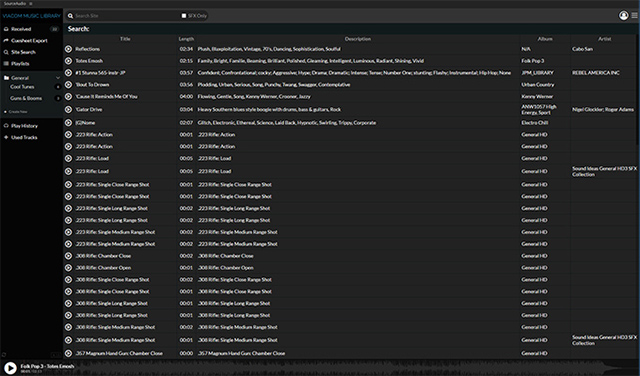Open the user account profile icon

click(x=623, y=16)
